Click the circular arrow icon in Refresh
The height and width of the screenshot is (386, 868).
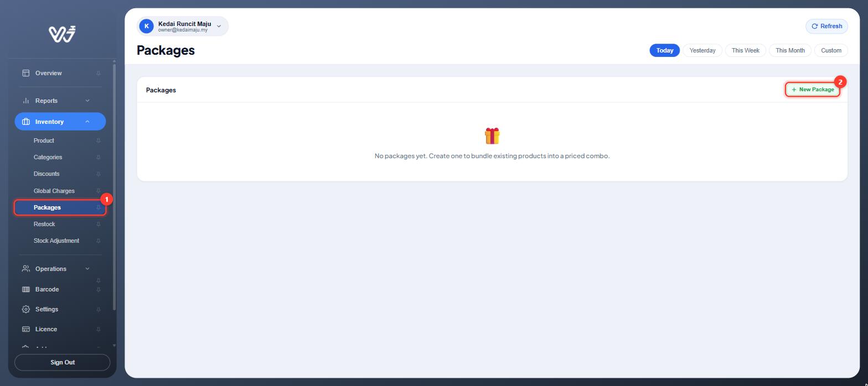point(814,26)
